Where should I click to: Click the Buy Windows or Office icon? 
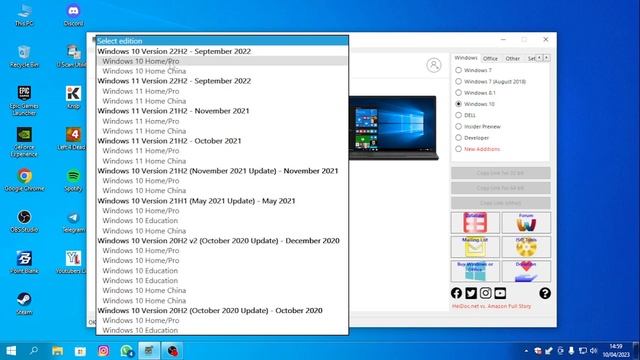475,271
